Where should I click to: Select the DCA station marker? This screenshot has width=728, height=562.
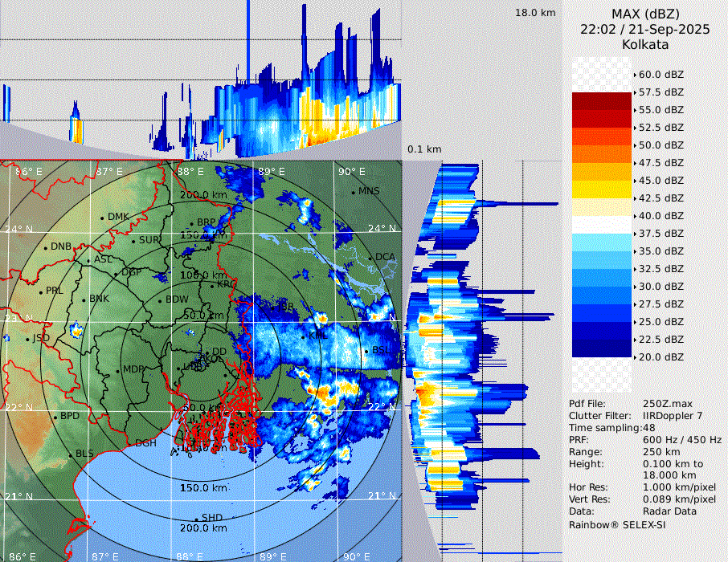[x=370, y=257]
